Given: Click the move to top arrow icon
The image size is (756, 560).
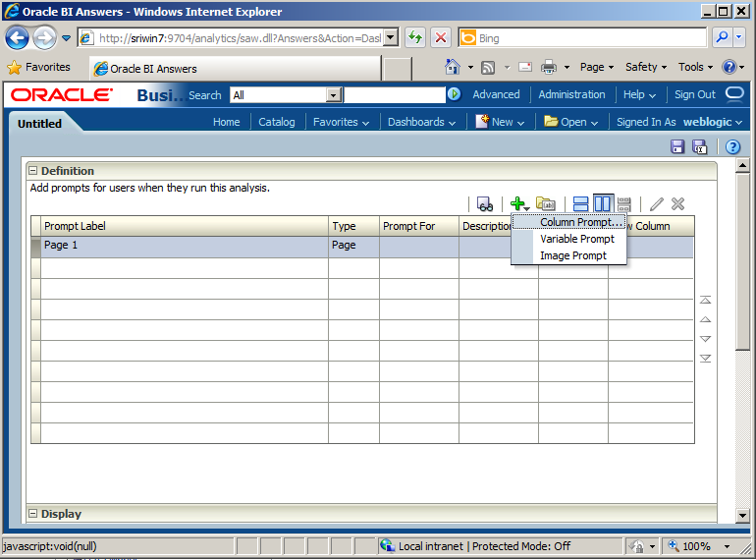Looking at the screenshot, I should coord(705,300).
